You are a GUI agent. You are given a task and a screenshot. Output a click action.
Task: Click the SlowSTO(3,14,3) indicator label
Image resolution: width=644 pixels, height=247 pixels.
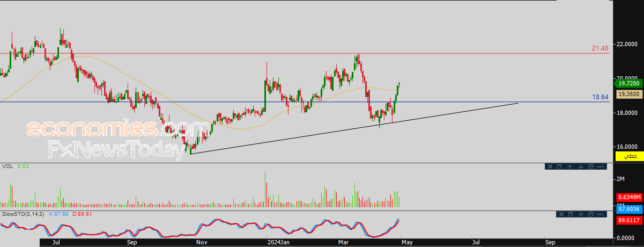(x=23, y=214)
